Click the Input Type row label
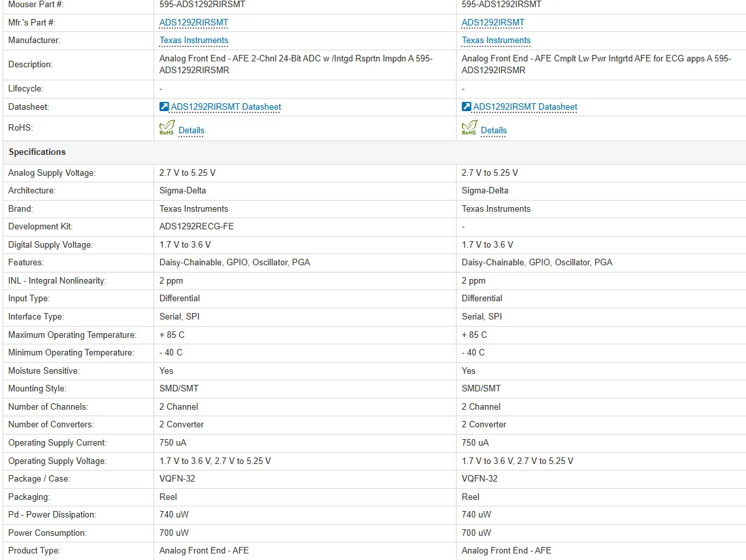Image resolution: width=746 pixels, height=560 pixels. pyautogui.click(x=29, y=299)
